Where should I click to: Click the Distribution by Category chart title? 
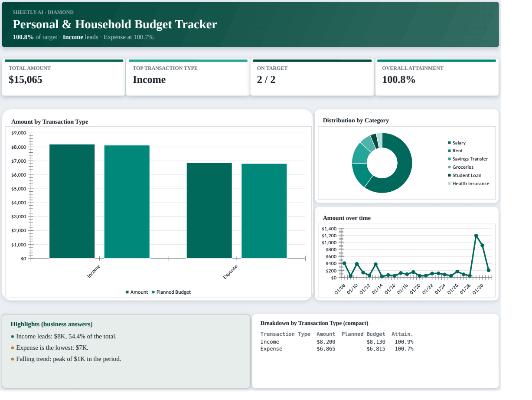[356, 121]
